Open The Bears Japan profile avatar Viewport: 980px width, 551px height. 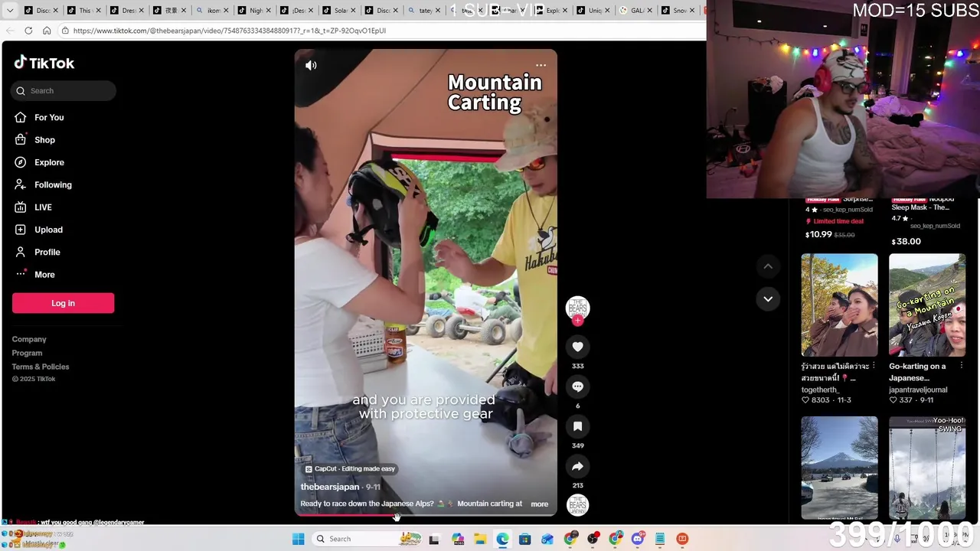577,307
